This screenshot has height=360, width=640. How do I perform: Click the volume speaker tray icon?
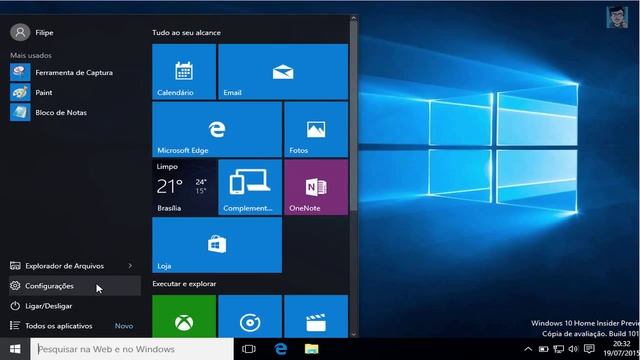[573, 349]
